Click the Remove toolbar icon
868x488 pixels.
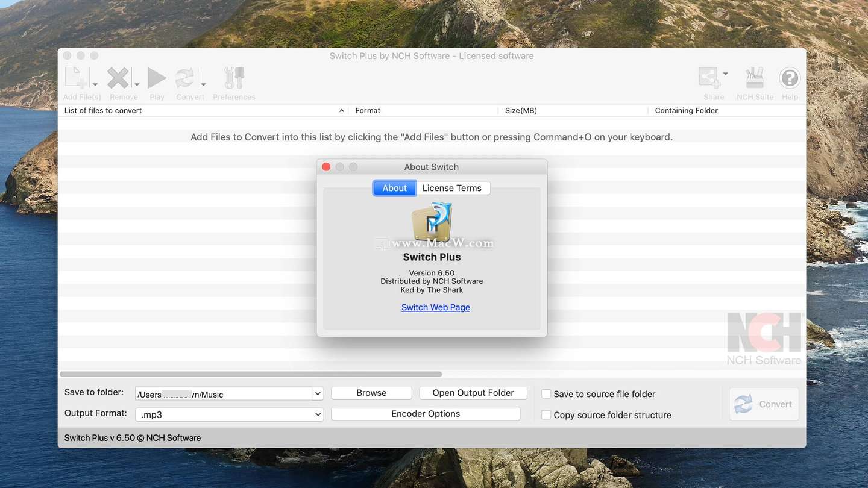[119, 78]
